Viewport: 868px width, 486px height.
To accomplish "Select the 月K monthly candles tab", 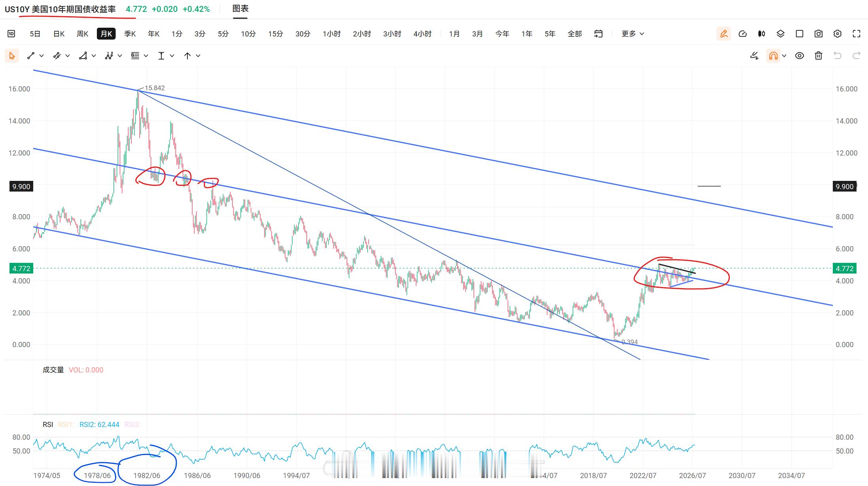I will point(106,34).
